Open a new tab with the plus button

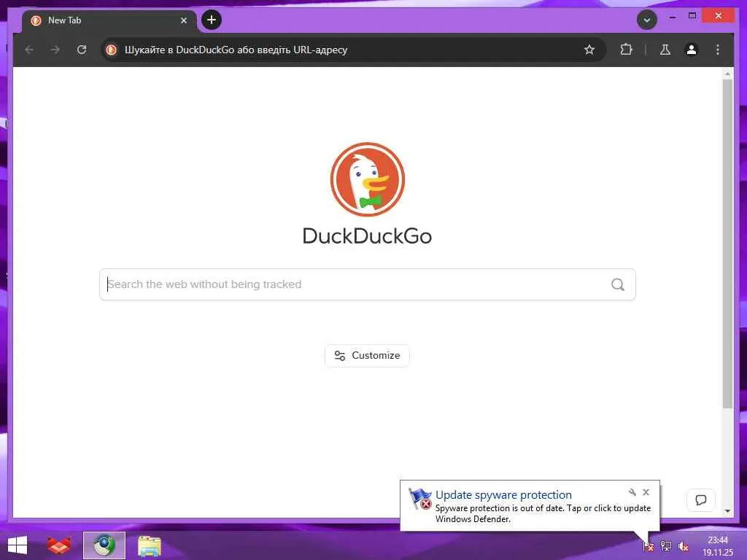[x=212, y=20]
